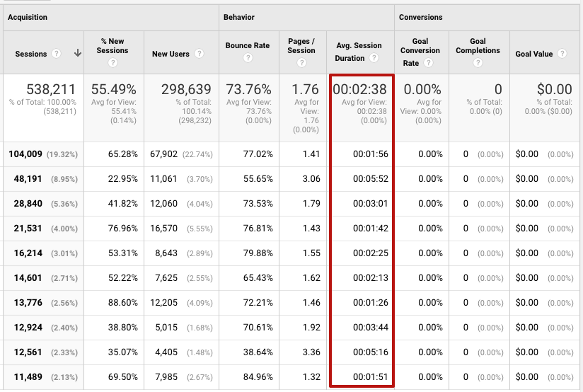This screenshot has height=392, width=583.
Task: Select the Acquisition group header
Action: (x=28, y=17)
